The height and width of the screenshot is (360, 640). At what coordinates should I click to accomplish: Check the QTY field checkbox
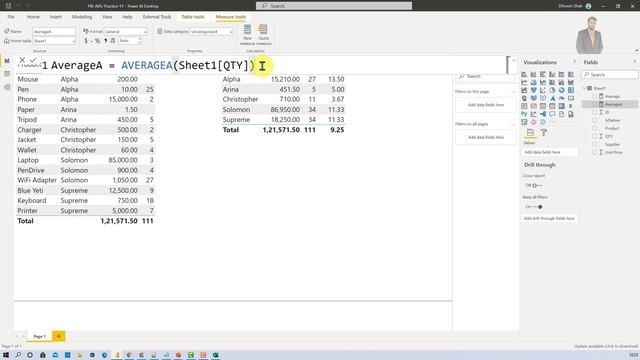(595, 136)
